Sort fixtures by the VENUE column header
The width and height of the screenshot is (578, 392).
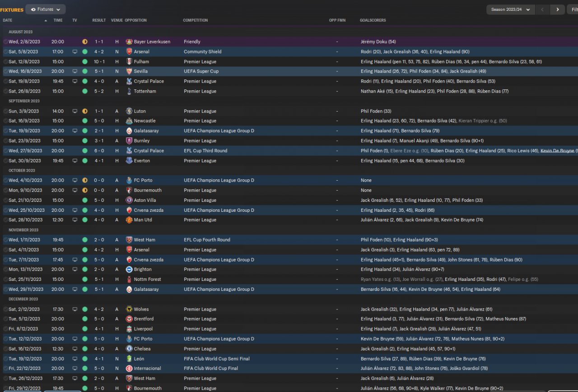coord(117,20)
